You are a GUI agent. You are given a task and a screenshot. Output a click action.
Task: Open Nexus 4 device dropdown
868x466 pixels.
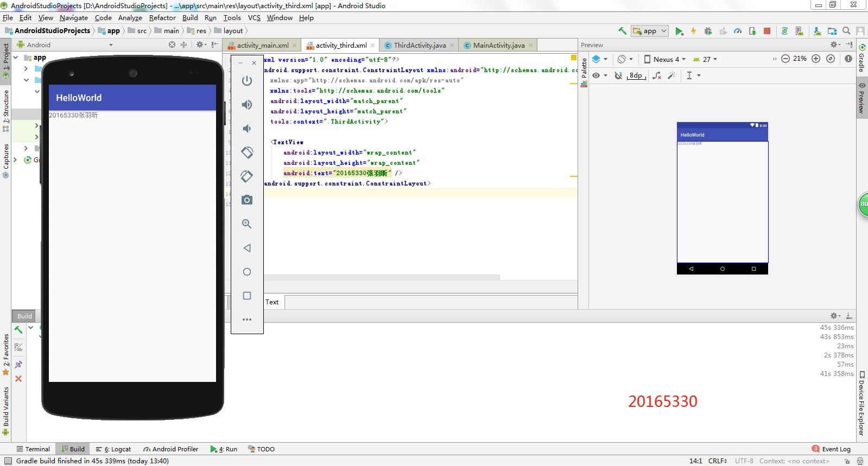(x=664, y=59)
